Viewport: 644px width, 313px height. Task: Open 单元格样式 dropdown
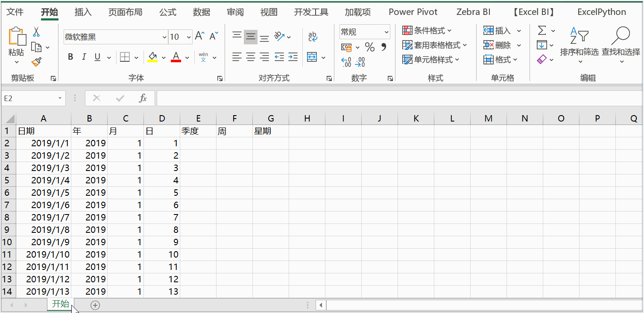pos(430,59)
